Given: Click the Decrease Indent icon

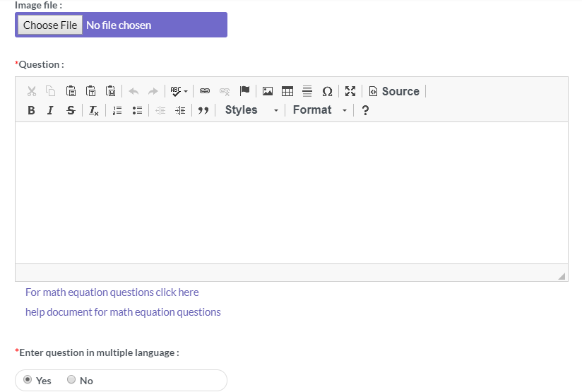Looking at the screenshot, I should (x=160, y=110).
